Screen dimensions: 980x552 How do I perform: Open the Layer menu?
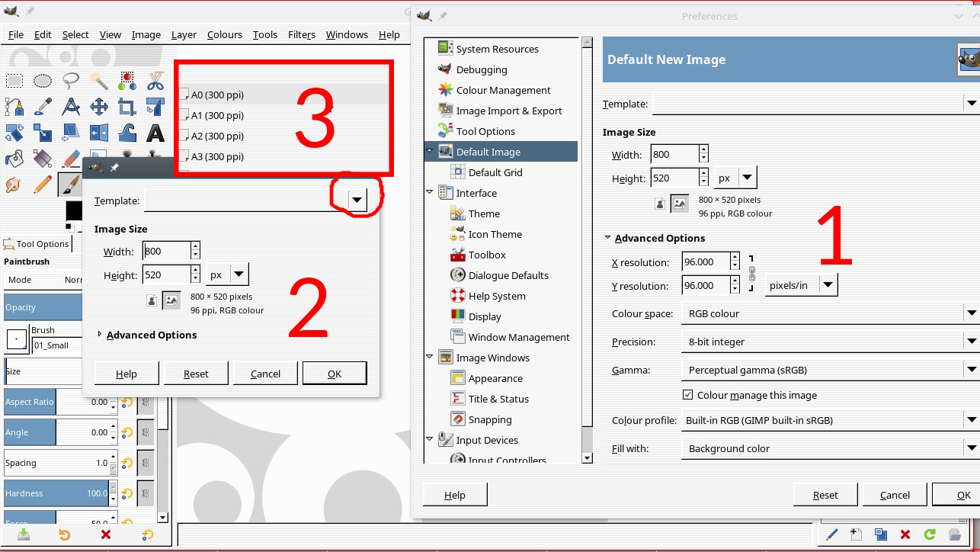[x=184, y=34]
